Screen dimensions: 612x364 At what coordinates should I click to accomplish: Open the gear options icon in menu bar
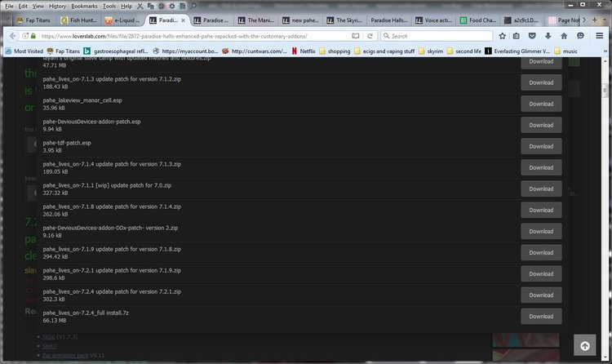(x=171, y=6)
